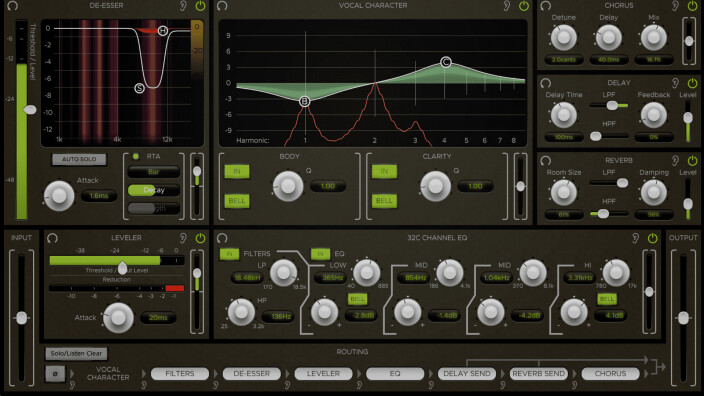Click the C node on Vocal Character curve
Screen dimensions: 704x396
tap(445, 62)
